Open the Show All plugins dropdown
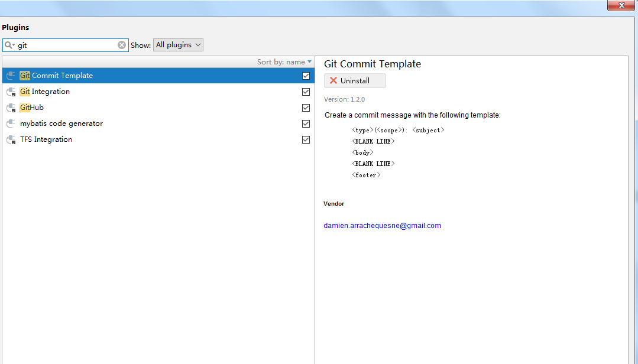Viewport: 638px width, 364px height. point(178,45)
